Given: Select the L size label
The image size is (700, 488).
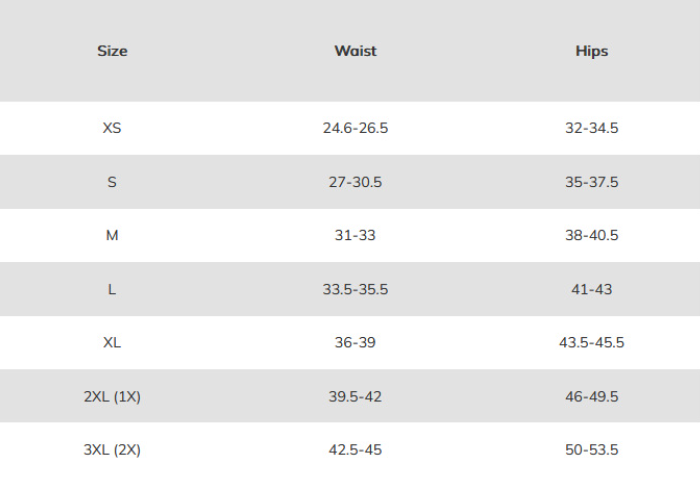Looking at the screenshot, I should tap(112, 289).
